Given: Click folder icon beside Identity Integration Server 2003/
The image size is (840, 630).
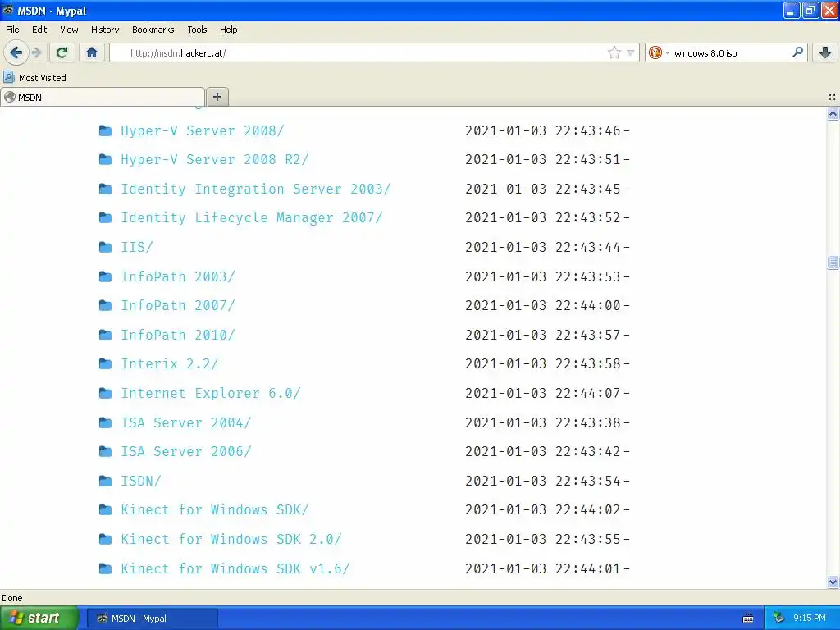Looking at the screenshot, I should tap(106, 189).
